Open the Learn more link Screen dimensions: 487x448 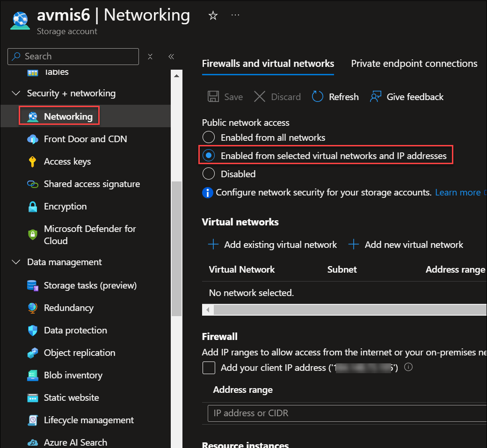458,193
